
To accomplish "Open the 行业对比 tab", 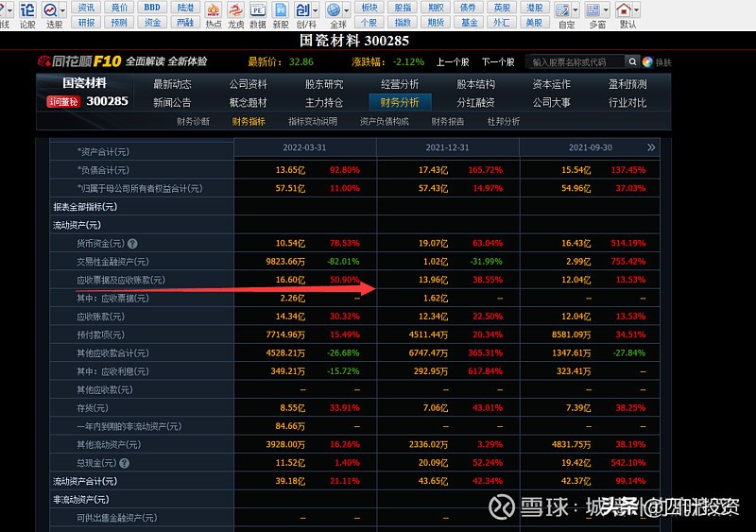I will point(627,103).
